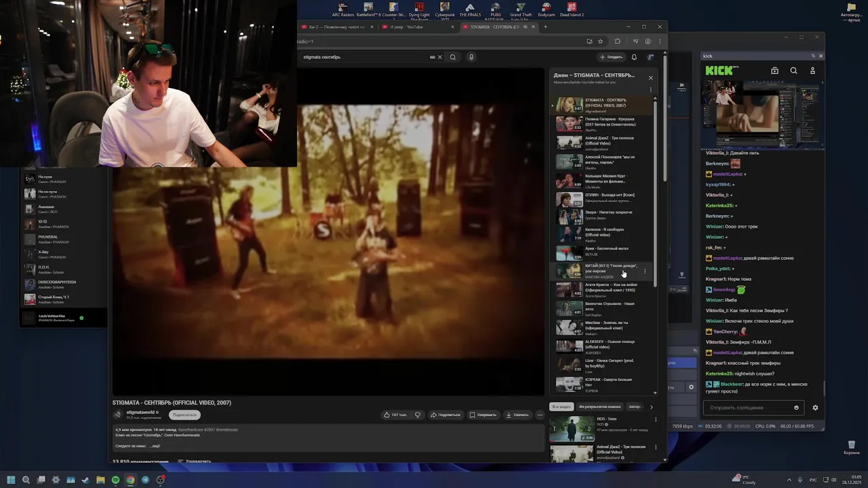Screen dimensions: 868x488
Task: Open Telegram from the taskbar
Action: [x=145, y=480]
